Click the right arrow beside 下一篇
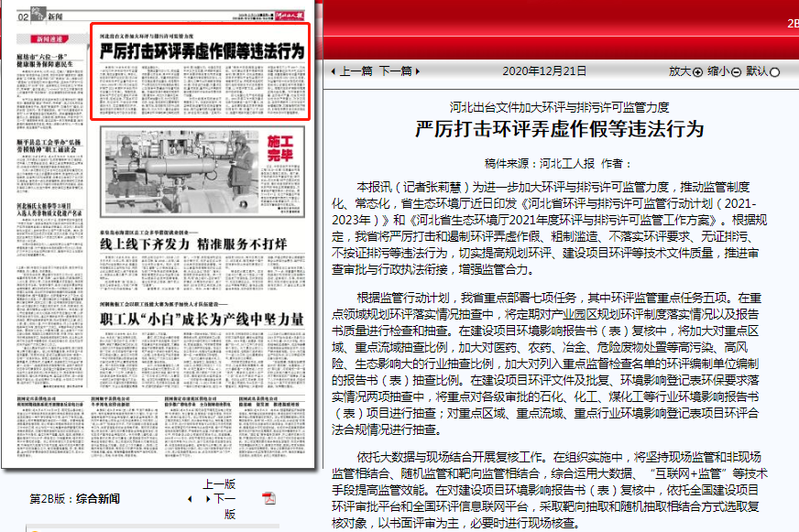This screenshot has width=799, height=532. coord(418,71)
